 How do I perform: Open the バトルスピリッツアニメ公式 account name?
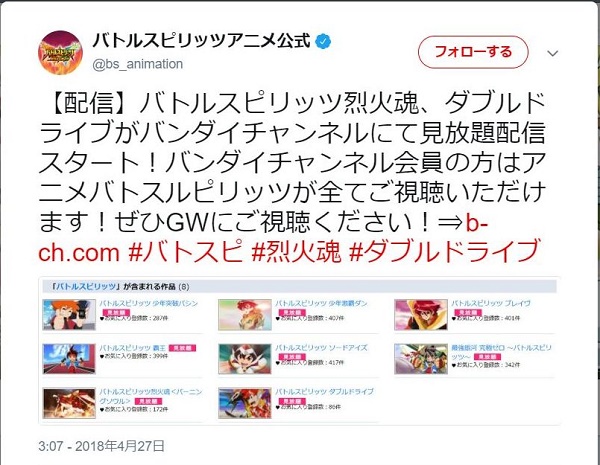click(201, 41)
